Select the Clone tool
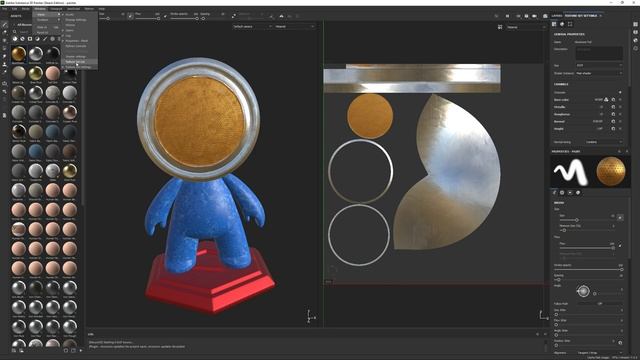This screenshot has height=360, width=640. [5, 64]
